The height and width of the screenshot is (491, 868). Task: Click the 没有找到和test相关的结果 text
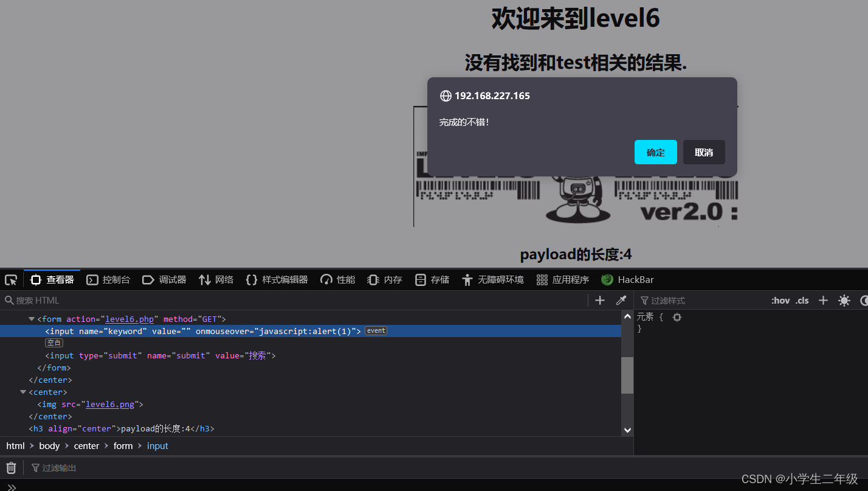coord(576,62)
